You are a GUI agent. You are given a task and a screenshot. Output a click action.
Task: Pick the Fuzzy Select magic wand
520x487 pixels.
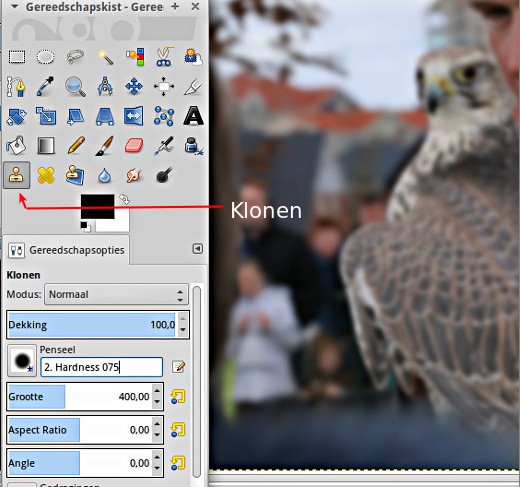(105, 57)
